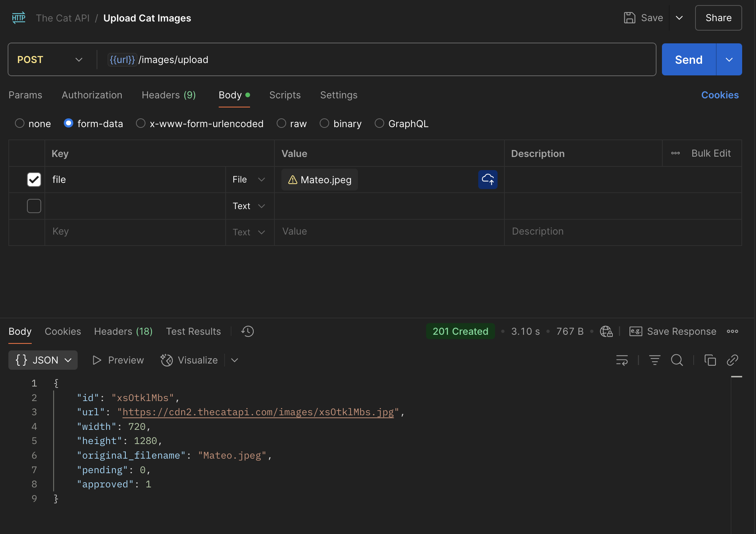The width and height of the screenshot is (756, 534).
Task: Click the blue Send button
Action: tap(688, 59)
